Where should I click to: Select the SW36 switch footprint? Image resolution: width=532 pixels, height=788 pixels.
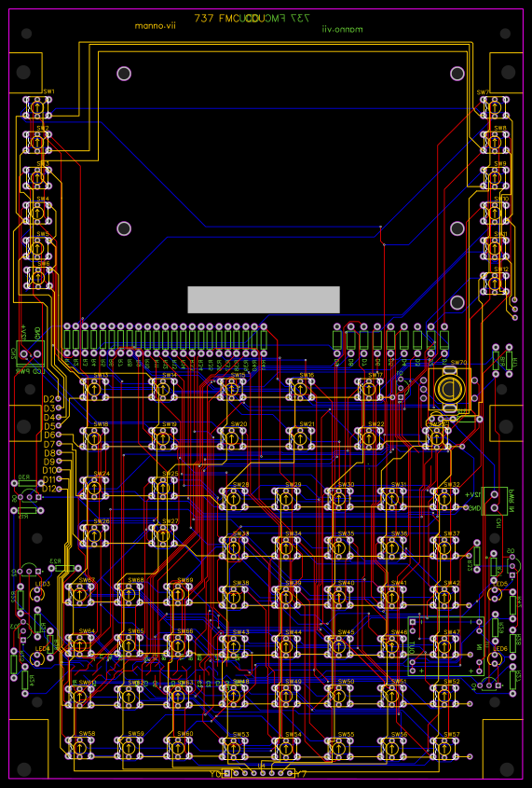pos(392,547)
